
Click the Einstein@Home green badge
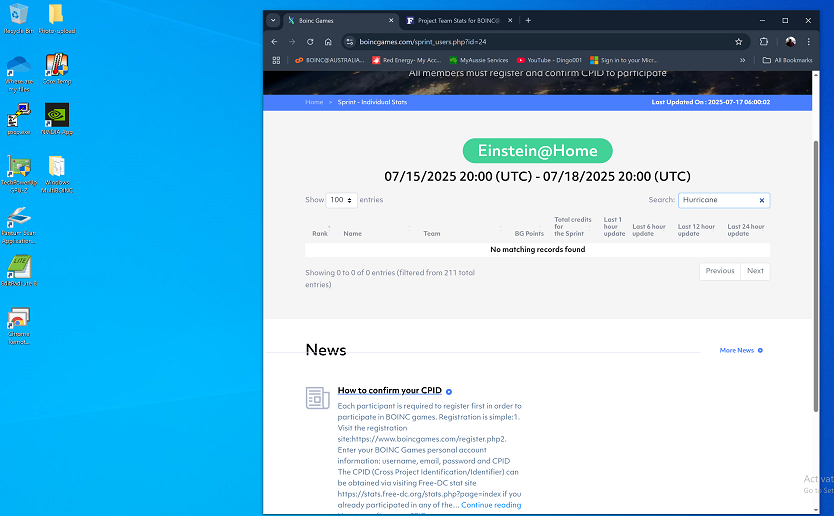tap(537, 151)
